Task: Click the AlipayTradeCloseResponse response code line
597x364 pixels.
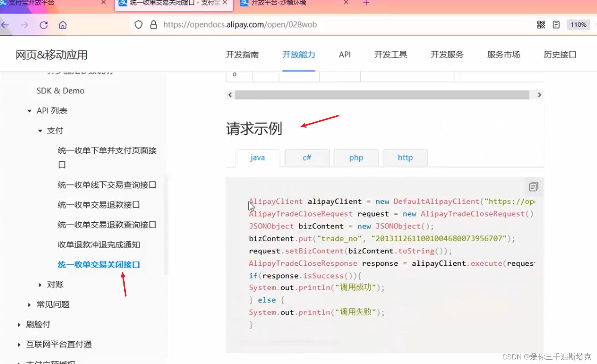Action: coord(392,264)
